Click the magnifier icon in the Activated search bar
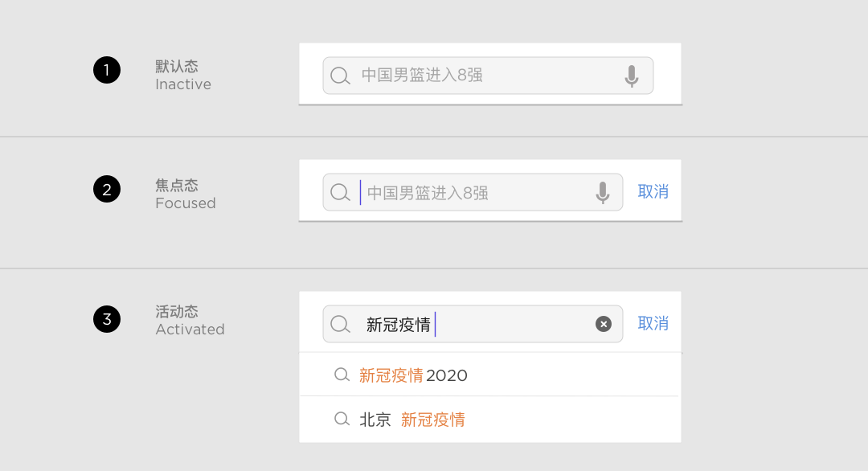Image resolution: width=868 pixels, height=471 pixels. [341, 325]
